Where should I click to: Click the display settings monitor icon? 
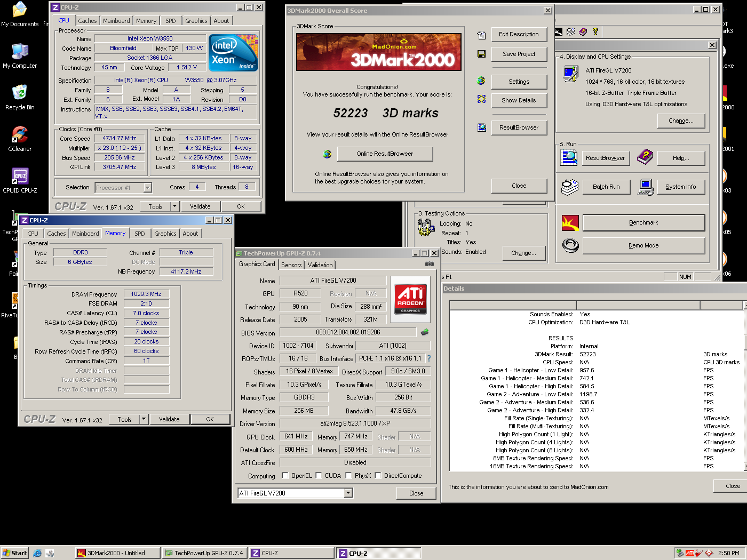[x=570, y=74]
